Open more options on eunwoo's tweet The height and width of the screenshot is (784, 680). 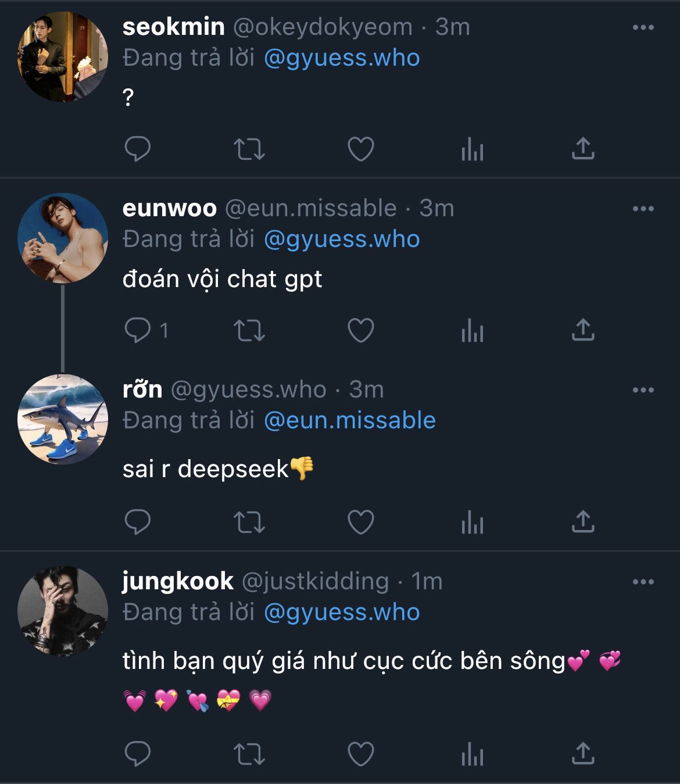click(643, 209)
